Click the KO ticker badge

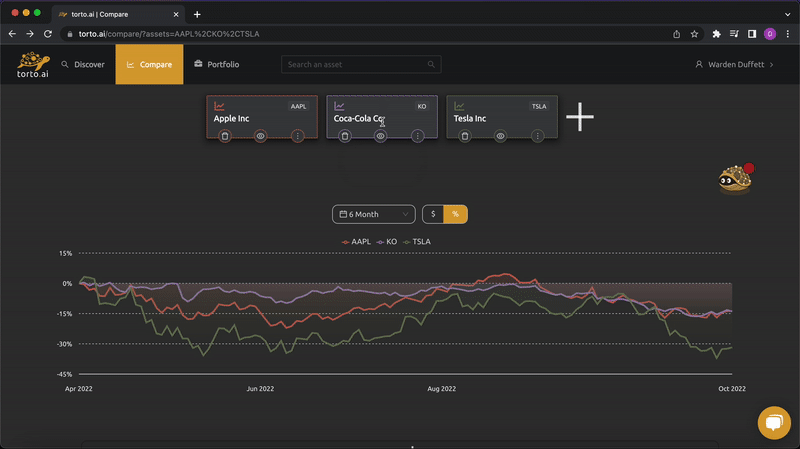coord(422,106)
